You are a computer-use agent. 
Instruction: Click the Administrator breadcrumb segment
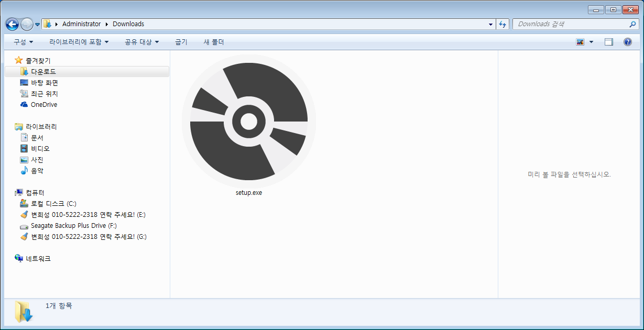[x=81, y=24]
